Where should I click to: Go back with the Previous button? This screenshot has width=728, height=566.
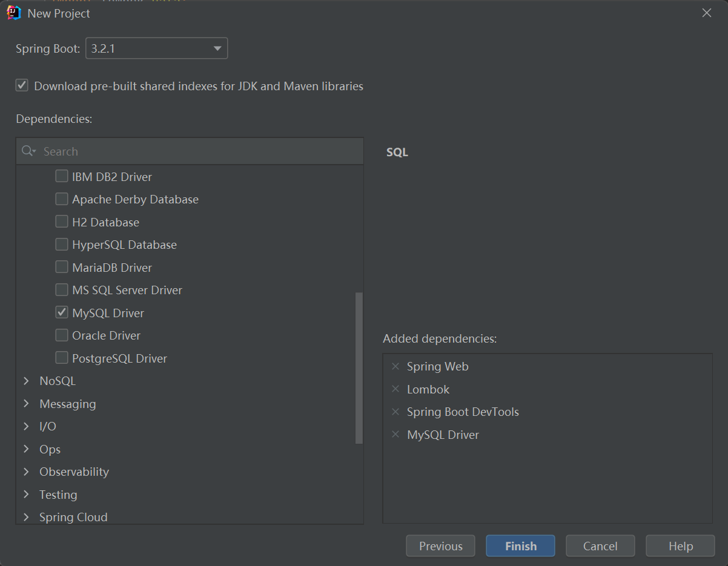tap(440, 546)
